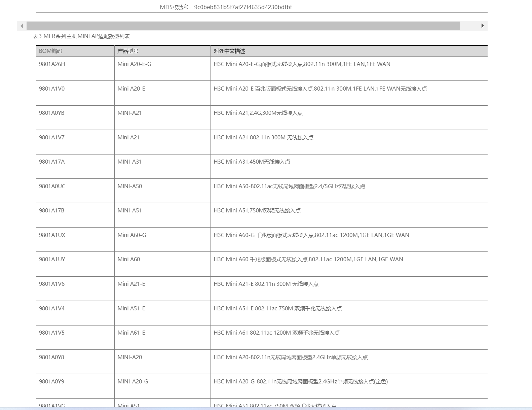Select product model Mini A20-E-G
This screenshot has width=532, height=410.
click(134, 64)
